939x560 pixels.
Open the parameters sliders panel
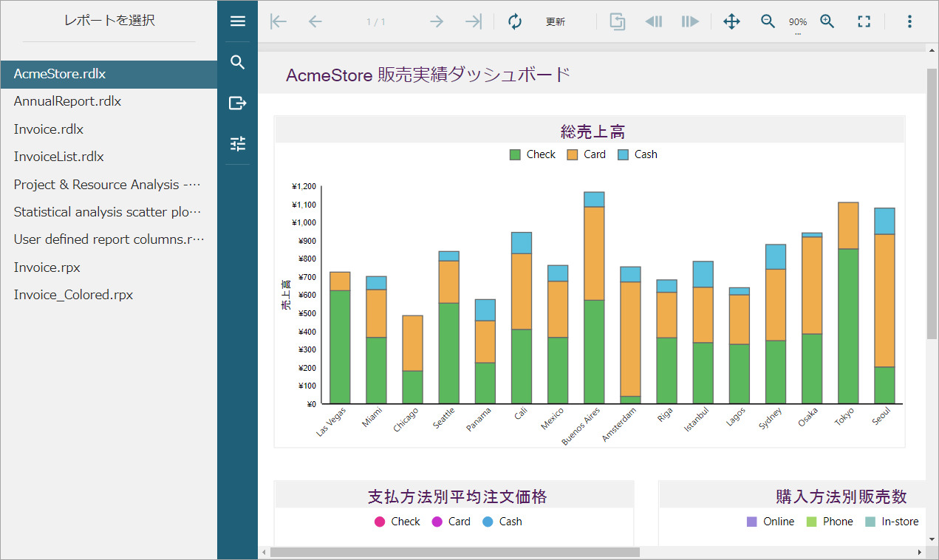pos(238,143)
